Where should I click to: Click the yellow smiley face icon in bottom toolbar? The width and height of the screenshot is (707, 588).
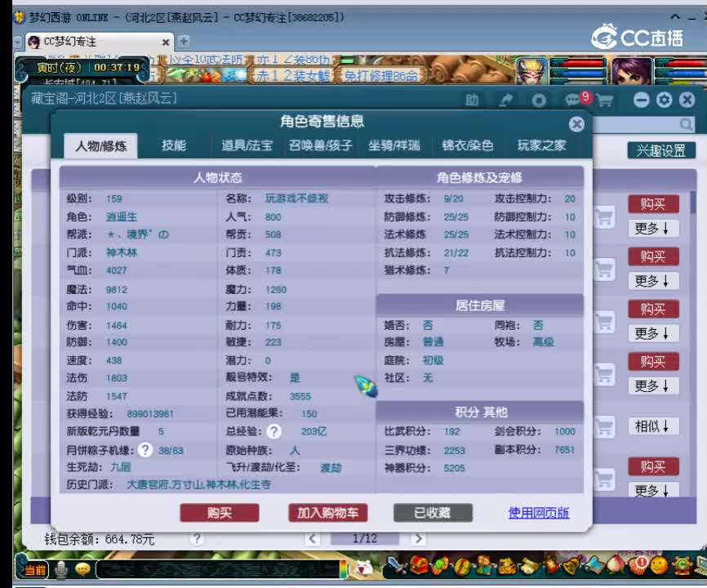(x=660, y=565)
